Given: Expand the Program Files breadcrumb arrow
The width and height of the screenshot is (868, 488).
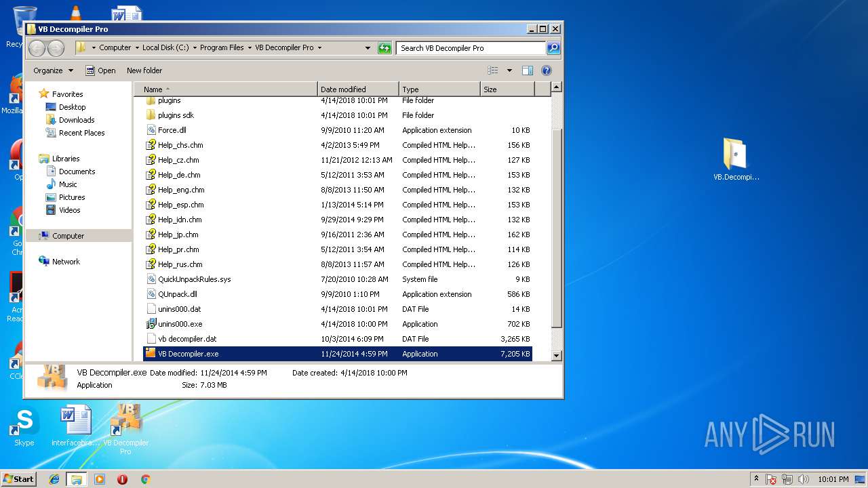Looking at the screenshot, I should (249, 48).
